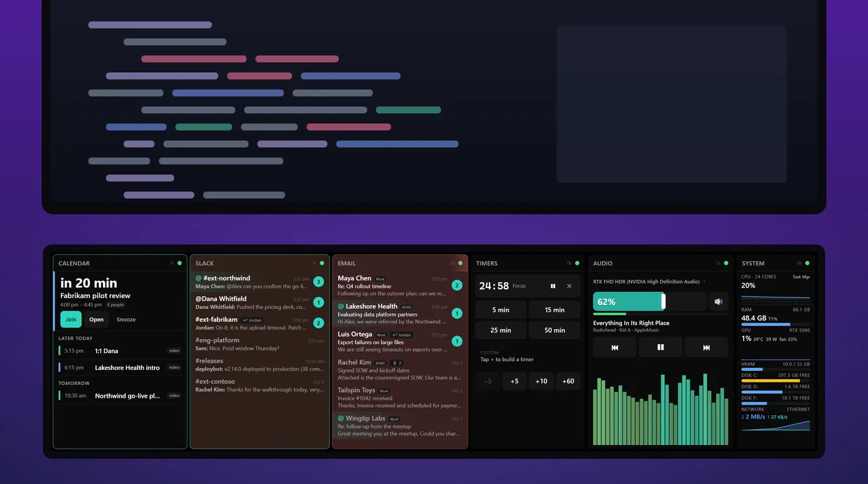The width and height of the screenshot is (868, 484).
Task: Open the 1:1 Dana calendar event
Action: point(120,351)
